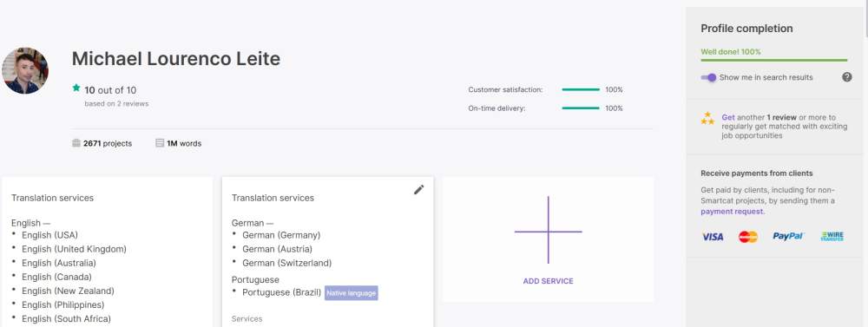Image resolution: width=868 pixels, height=327 pixels.
Task: Select German (Germany) list item
Action: click(281, 235)
